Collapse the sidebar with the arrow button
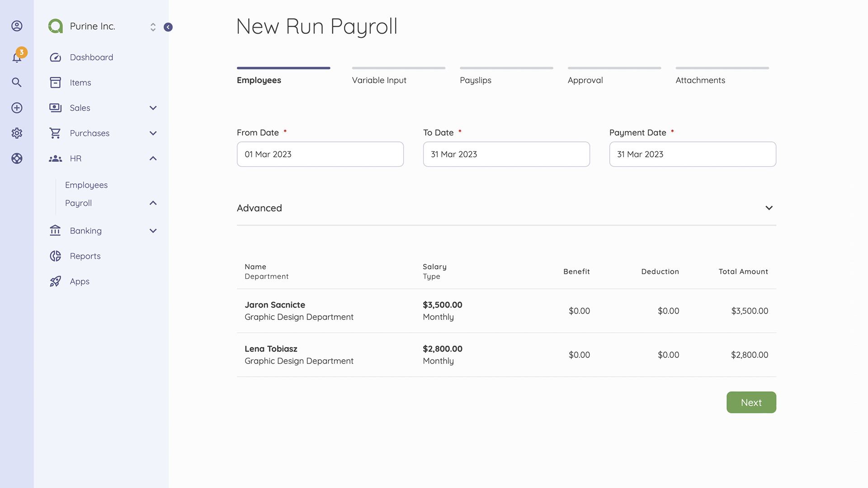 tap(168, 27)
